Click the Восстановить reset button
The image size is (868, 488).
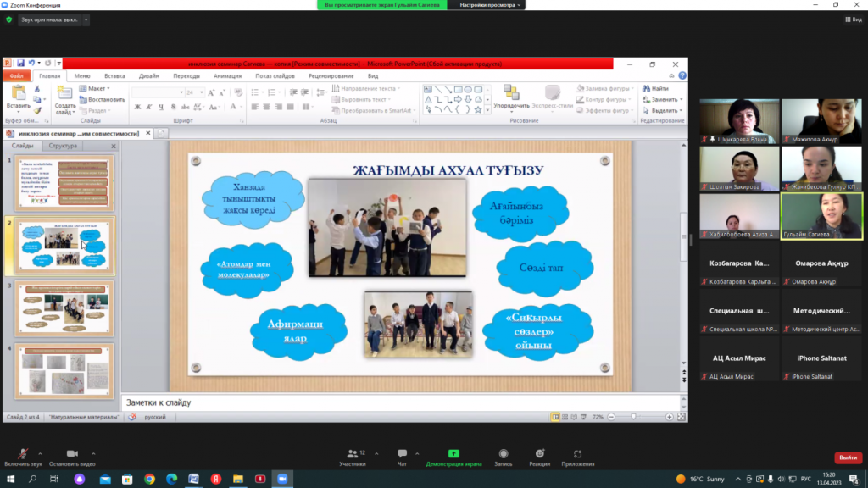(x=102, y=100)
